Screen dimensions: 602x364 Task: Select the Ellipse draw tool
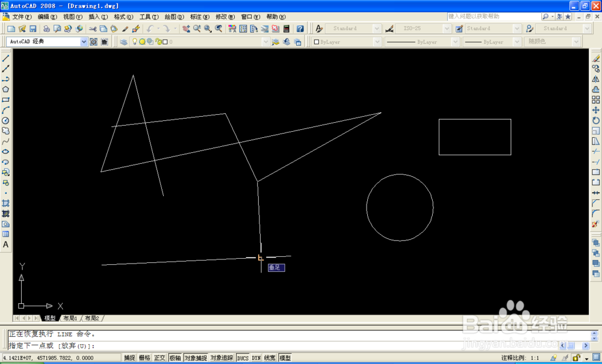point(6,152)
